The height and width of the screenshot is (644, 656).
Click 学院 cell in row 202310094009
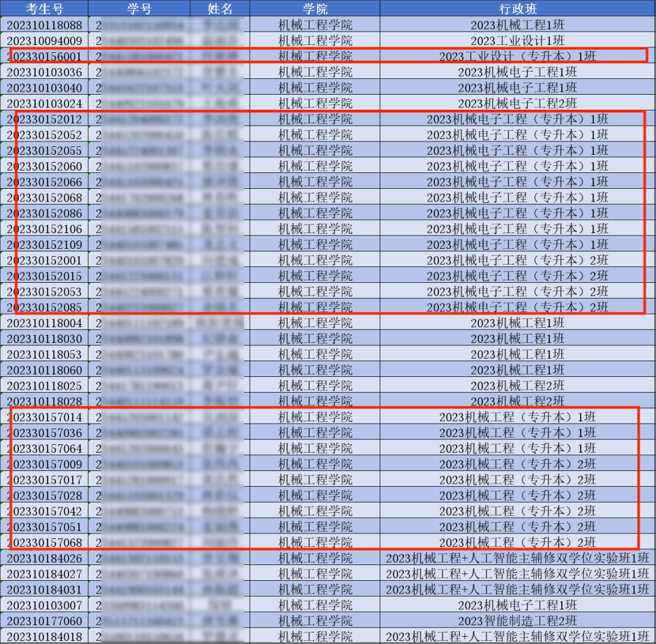coord(315,41)
